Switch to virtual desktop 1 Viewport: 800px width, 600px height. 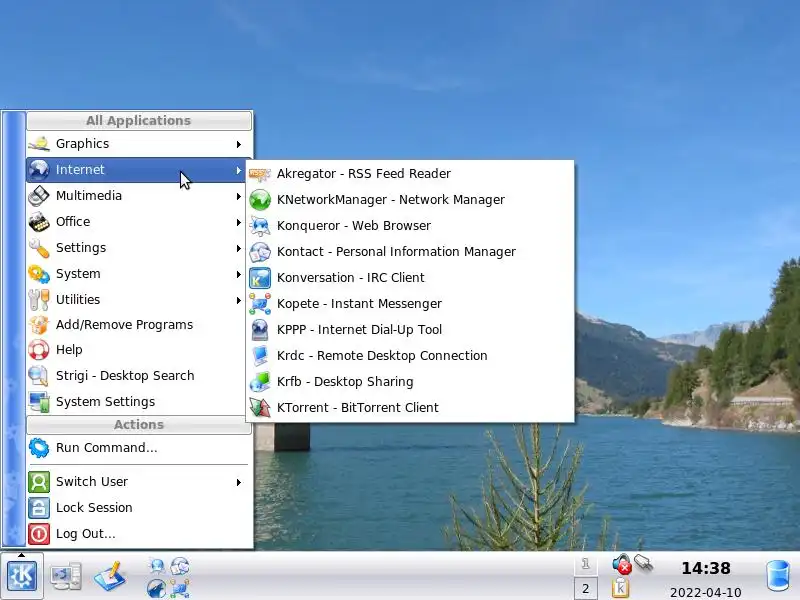586,564
